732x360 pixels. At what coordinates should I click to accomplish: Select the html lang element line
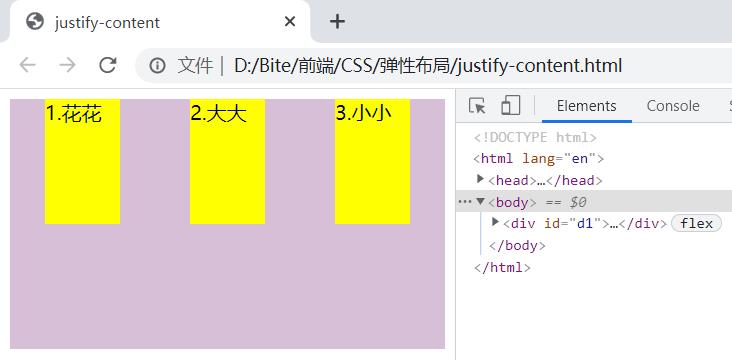click(539, 159)
